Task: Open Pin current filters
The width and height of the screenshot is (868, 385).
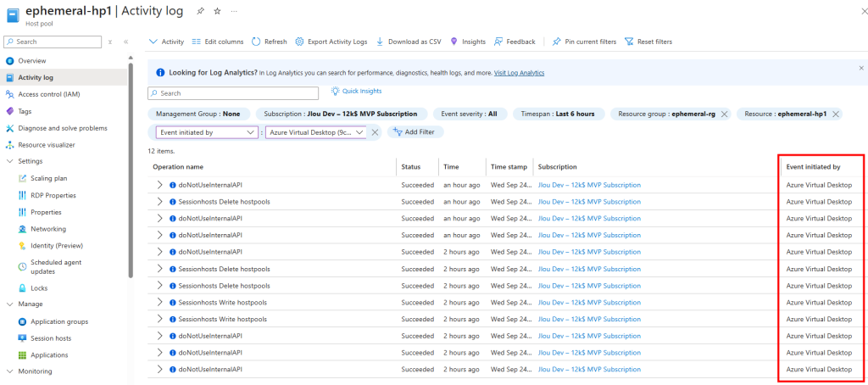Action: pyautogui.click(x=583, y=42)
